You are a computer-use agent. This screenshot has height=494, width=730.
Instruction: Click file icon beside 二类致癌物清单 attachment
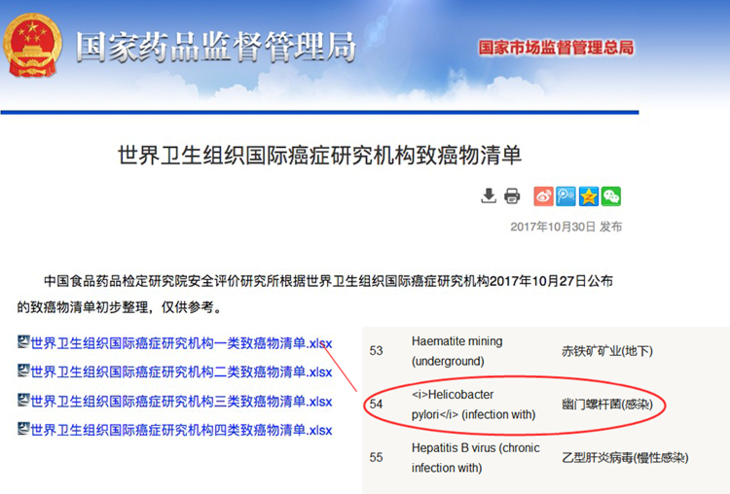[x=23, y=372]
